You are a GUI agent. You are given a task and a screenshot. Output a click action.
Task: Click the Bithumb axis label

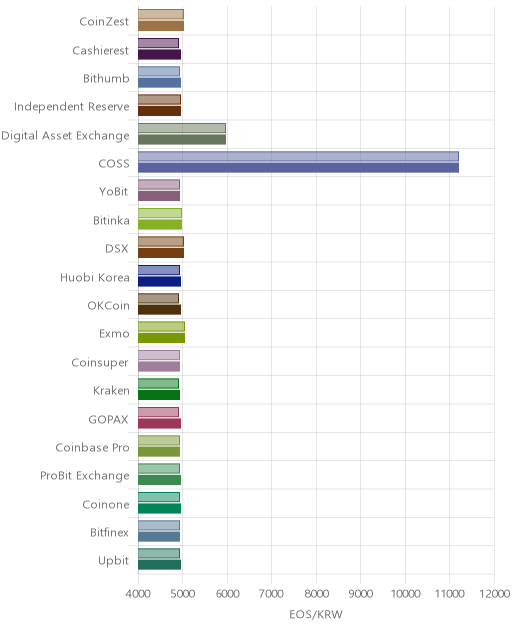[106, 78]
